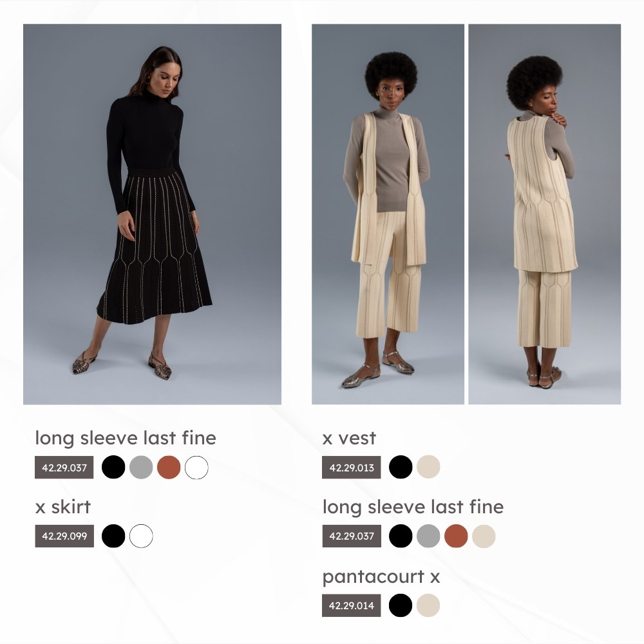The height and width of the screenshot is (644, 644).
Task: Choose gray swatch under left long sleeve last fine
Action: pyautogui.click(x=141, y=468)
